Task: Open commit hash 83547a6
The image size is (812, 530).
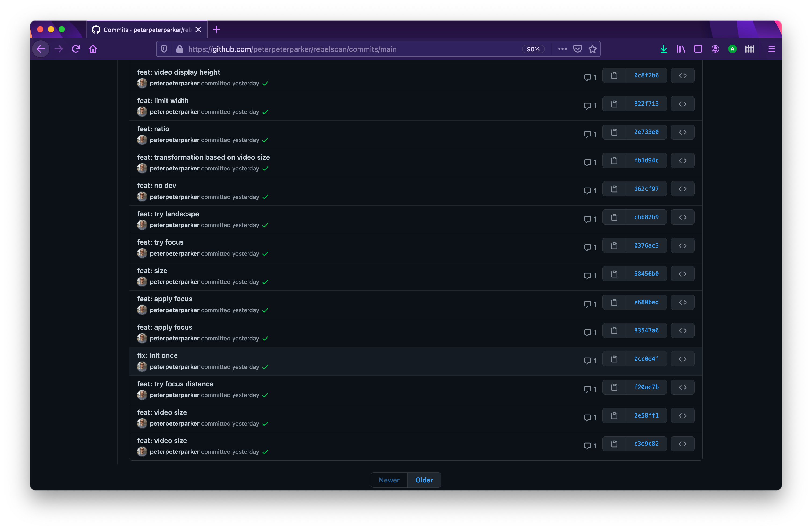Action: tap(646, 331)
